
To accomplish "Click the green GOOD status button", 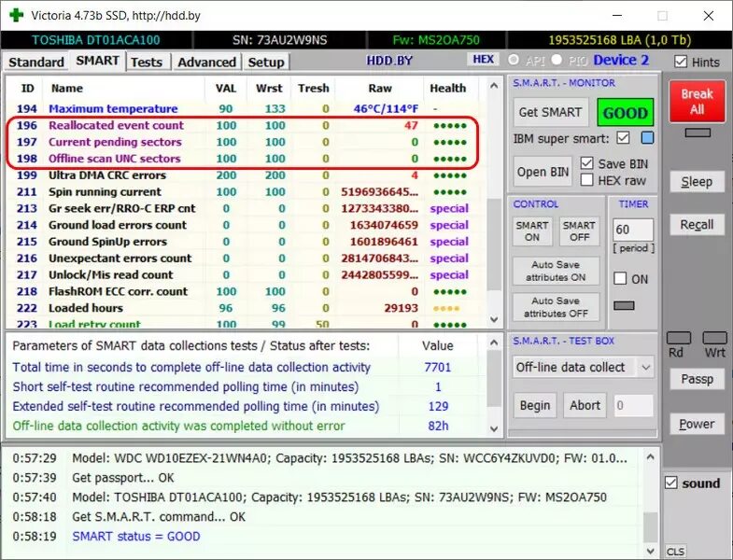I will [x=625, y=113].
